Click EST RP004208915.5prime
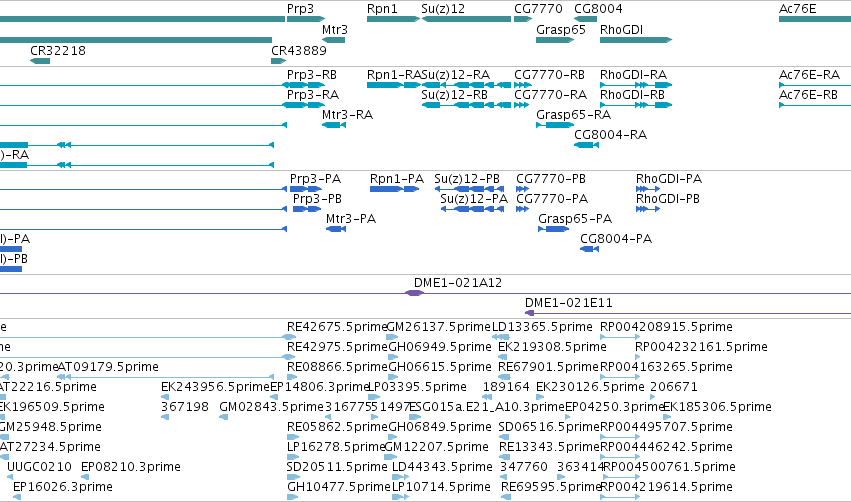This screenshot has width=851, height=502. click(x=666, y=327)
